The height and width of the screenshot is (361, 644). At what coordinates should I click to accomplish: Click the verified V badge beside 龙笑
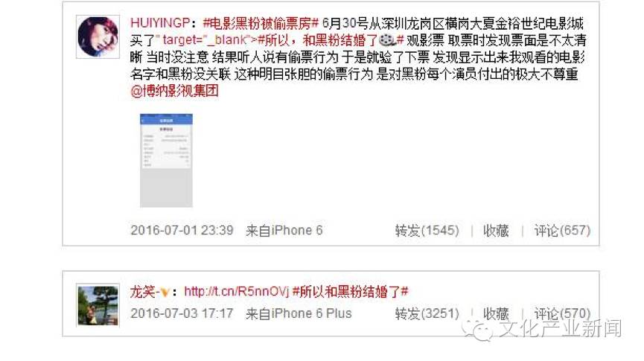[x=165, y=293]
